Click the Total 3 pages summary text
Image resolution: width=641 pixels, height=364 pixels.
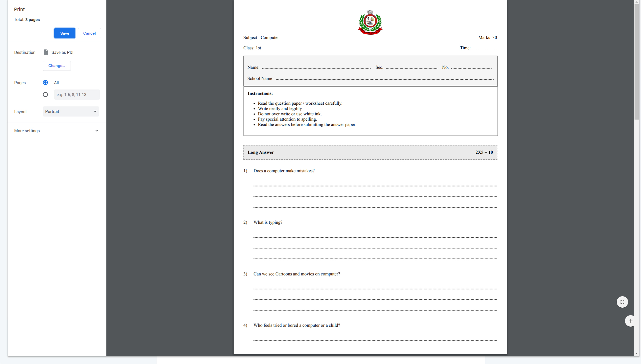click(27, 19)
